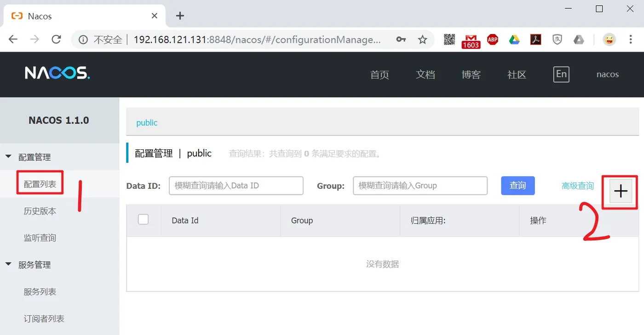This screenshot has height=335, width=644.
Task: Maximize the browser window
Action: coord(599,9)
